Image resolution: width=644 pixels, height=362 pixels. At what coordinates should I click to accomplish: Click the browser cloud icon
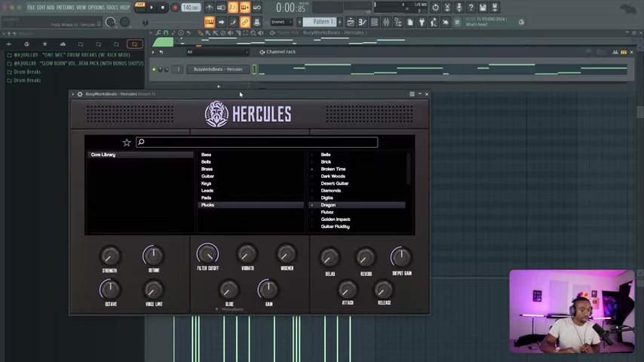[x=63, y=44]
